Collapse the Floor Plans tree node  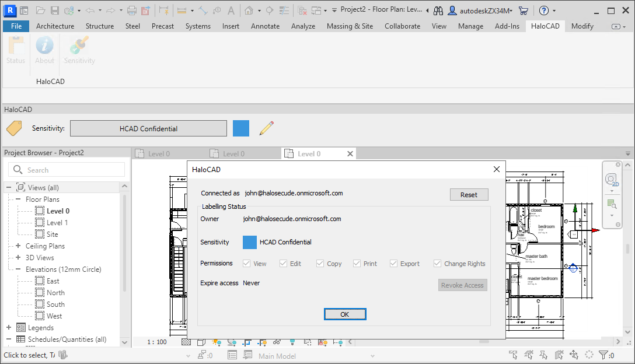click(19, 199)
